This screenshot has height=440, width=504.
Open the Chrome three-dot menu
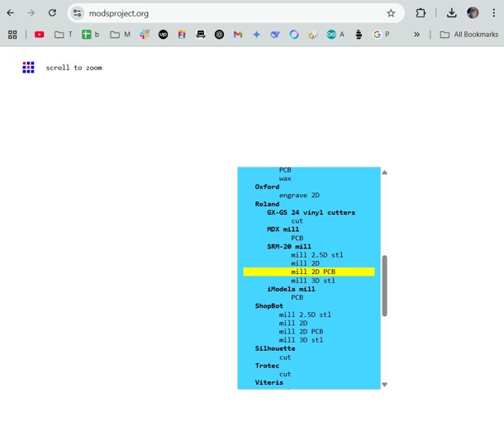click(x=493, y=13)
